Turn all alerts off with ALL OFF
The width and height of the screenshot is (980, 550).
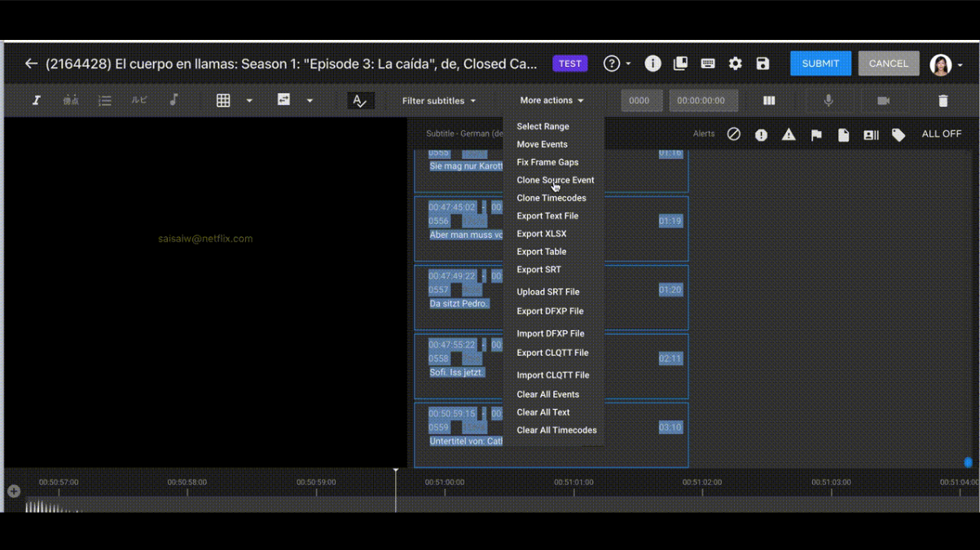[941, 134]
